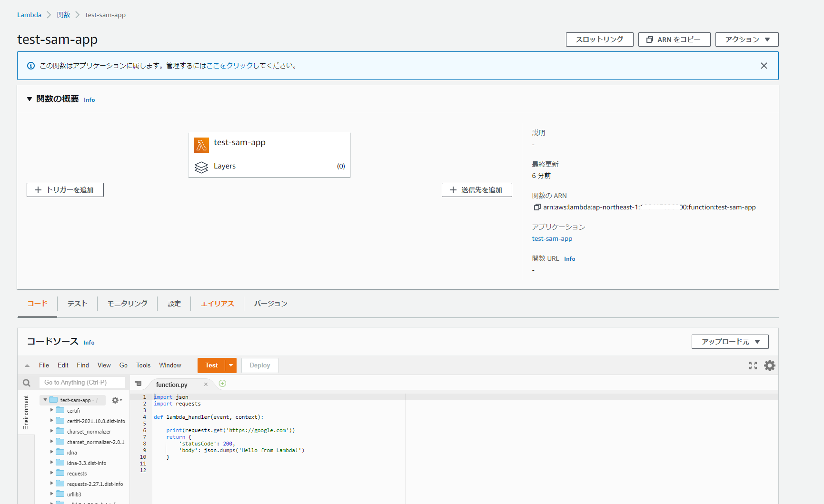This screenshot has width=824, height=504.
Task: Click the ARN をコピー button
Action: (x=674, y=40)
